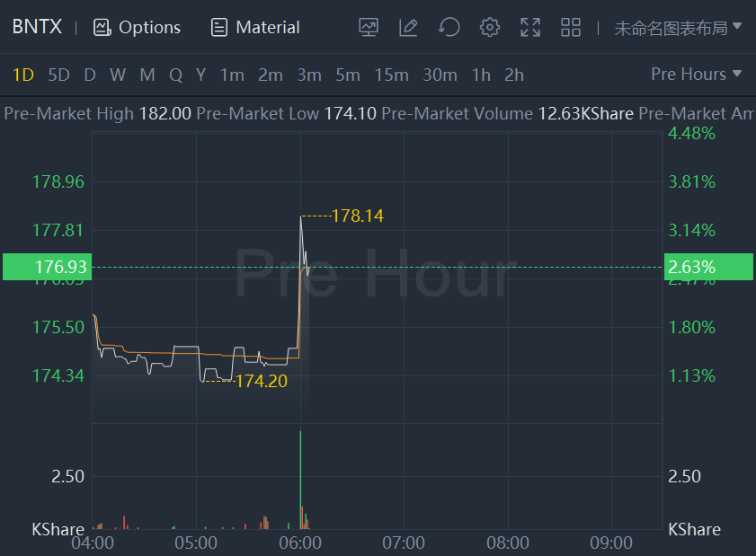The image size is (756, 556).
Task: Select the 2h interval
Action: click(514, 75)
